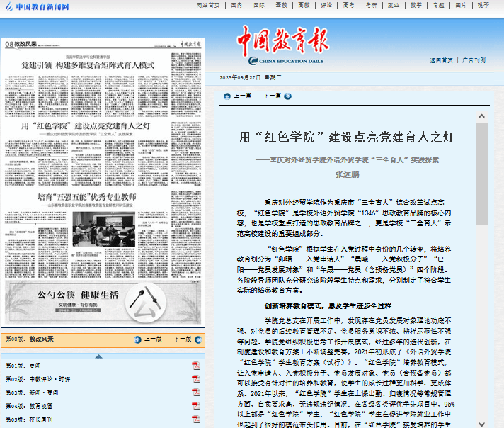Image resolution: width=504 pixels, height=428 pixels.
Task: Click PDF icon for 第04版 教育视窗
Action: click(196, 405)
